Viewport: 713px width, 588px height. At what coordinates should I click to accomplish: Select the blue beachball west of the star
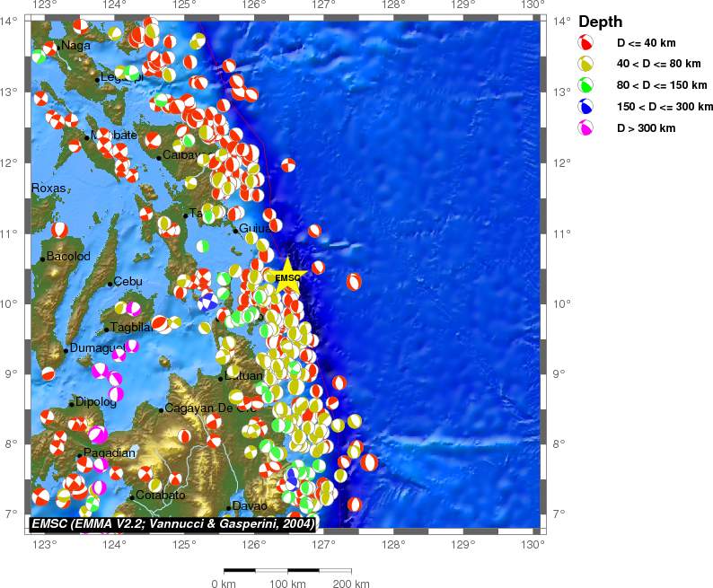tap(207, 302)
